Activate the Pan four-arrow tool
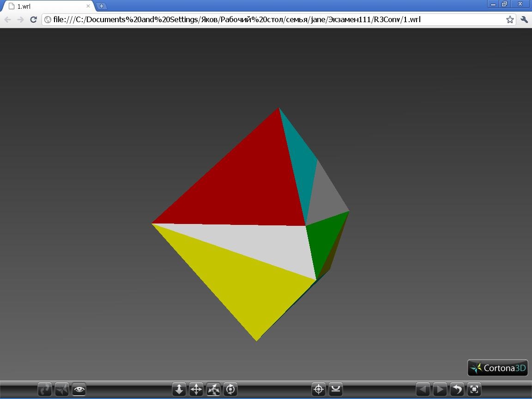532x399 pixels. tap(196, 389)
